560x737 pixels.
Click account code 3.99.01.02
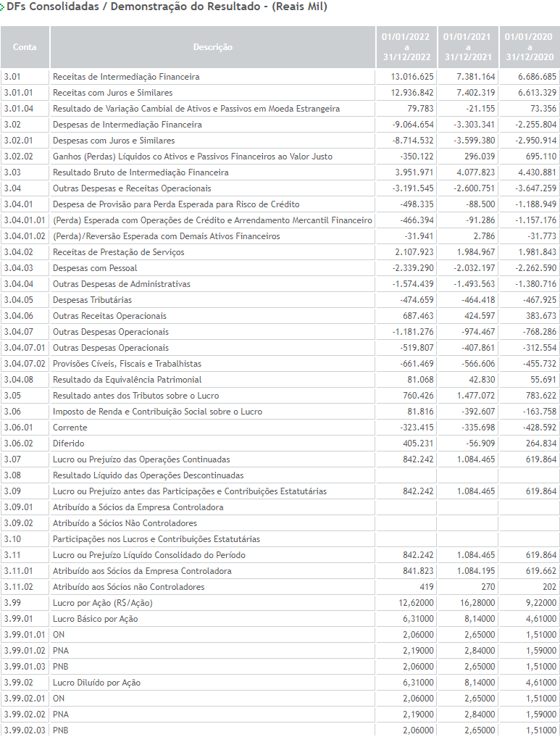pos(25,652)
